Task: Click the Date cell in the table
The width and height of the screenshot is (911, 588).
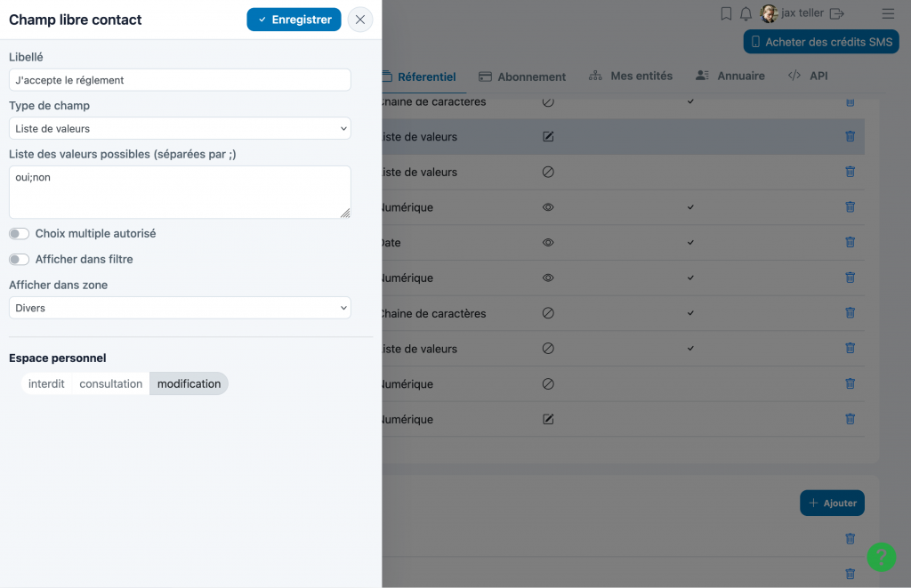Action: 391,243
